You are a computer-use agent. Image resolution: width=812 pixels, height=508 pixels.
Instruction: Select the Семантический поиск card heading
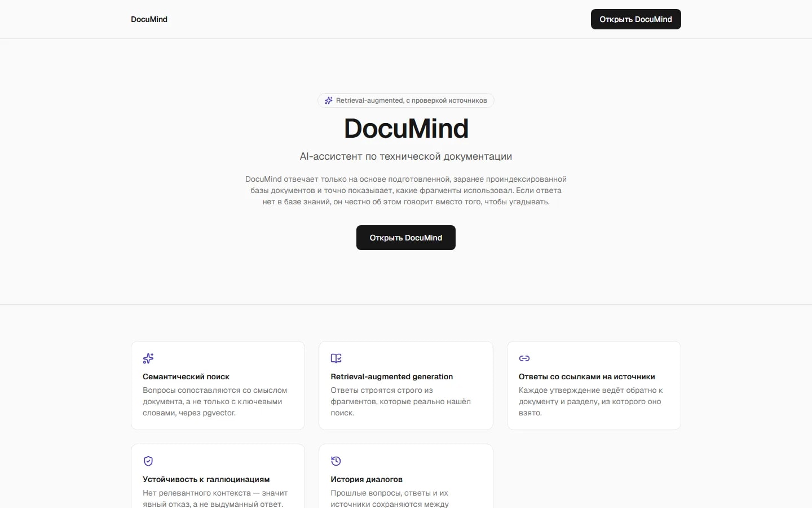(186, 376)
